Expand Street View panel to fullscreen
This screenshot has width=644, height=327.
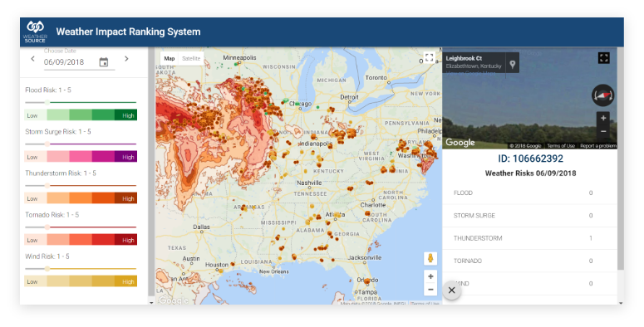pyautogui.click(x=604, y=58)
